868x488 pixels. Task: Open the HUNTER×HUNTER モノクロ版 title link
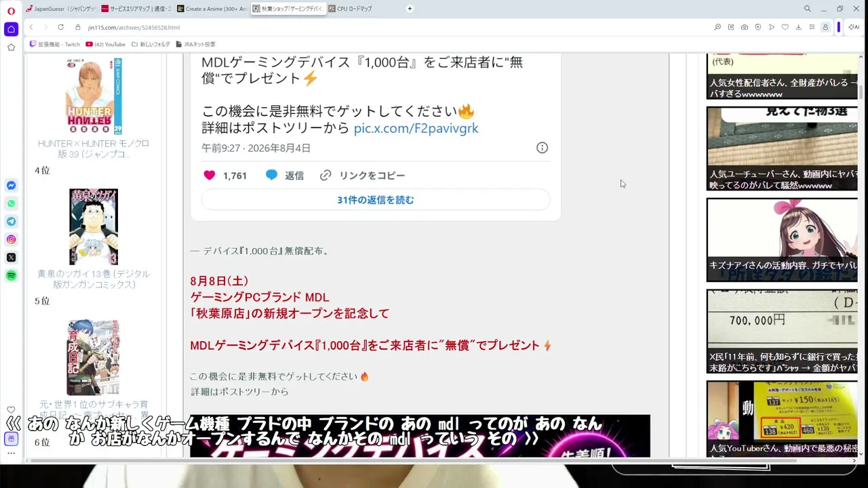(94, 149)
